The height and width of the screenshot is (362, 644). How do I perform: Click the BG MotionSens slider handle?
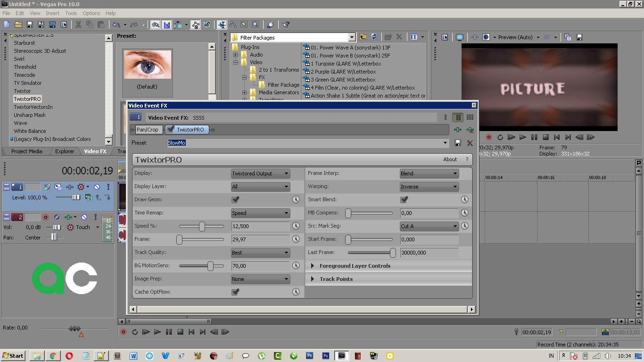[210, 266]
